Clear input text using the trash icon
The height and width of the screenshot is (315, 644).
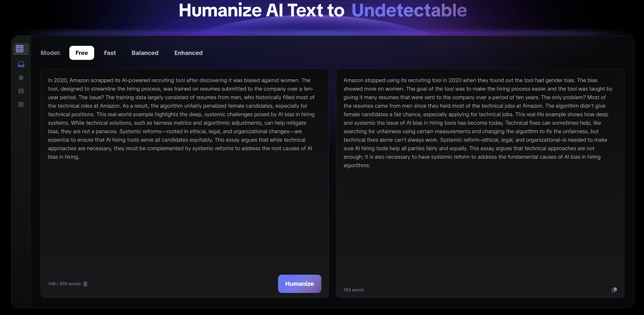[86, 284]
